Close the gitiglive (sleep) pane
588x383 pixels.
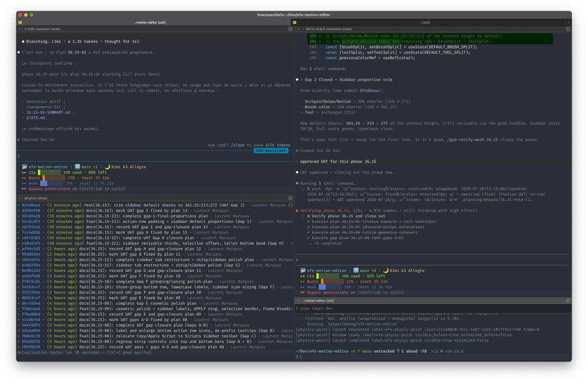(19, 198)
